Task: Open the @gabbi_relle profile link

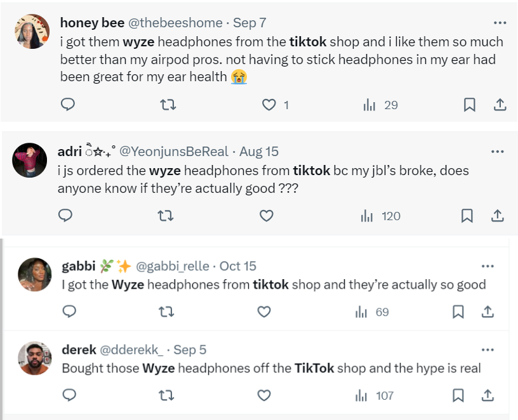Action: (x=175, y=266)
